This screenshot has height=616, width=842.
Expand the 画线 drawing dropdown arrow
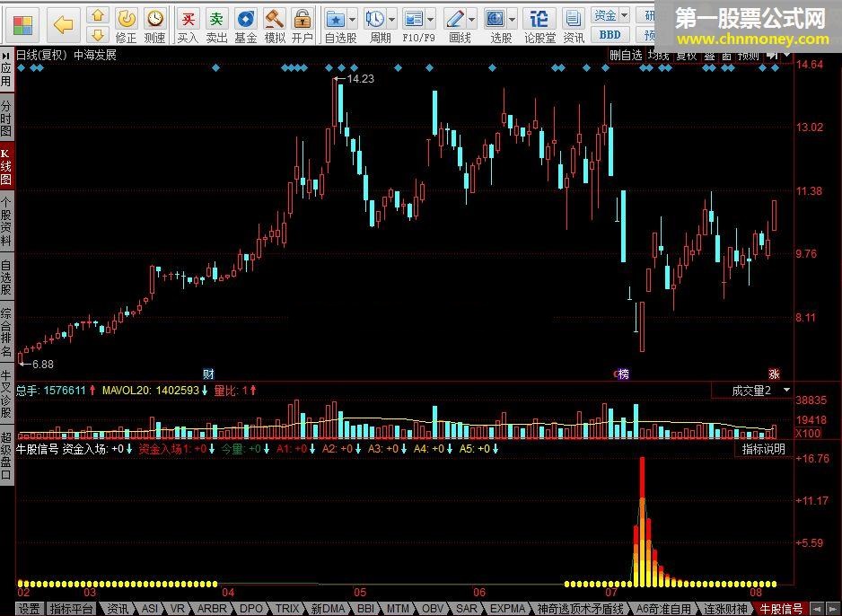[471, 20]
